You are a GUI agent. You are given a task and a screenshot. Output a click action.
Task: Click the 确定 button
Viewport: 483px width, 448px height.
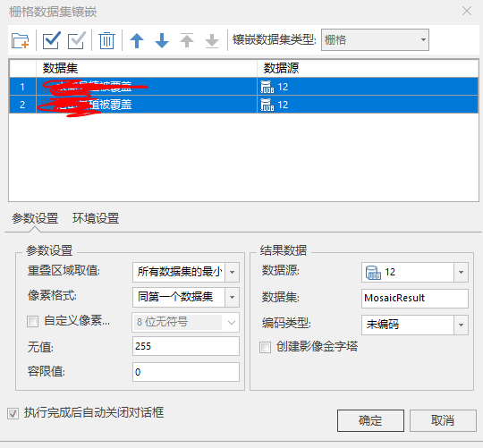(x=370, y=420)
